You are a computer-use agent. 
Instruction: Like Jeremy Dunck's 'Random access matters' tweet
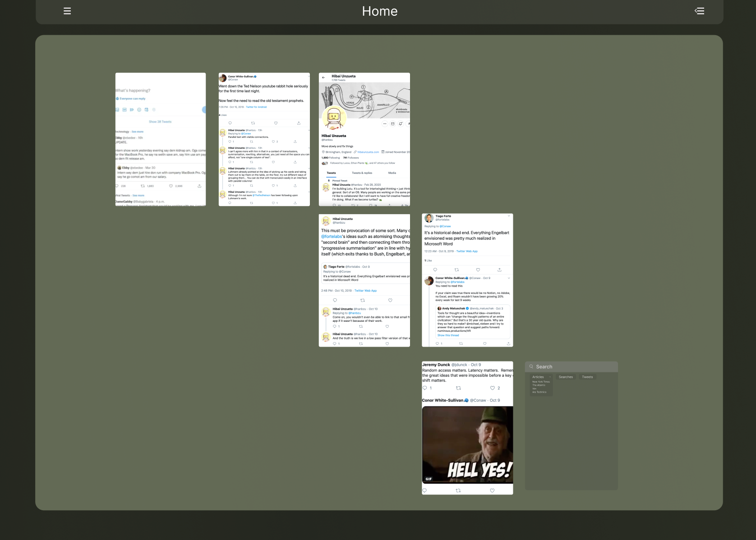[493, 388]
